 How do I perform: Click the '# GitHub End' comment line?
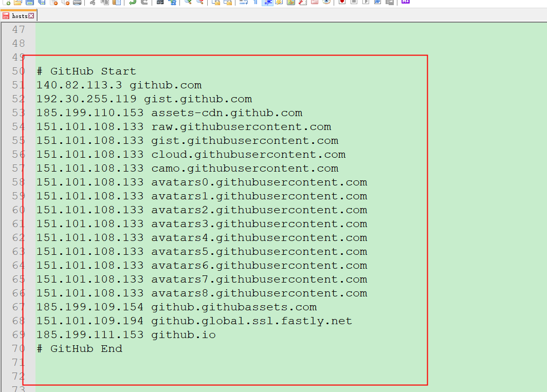[80, 349]
